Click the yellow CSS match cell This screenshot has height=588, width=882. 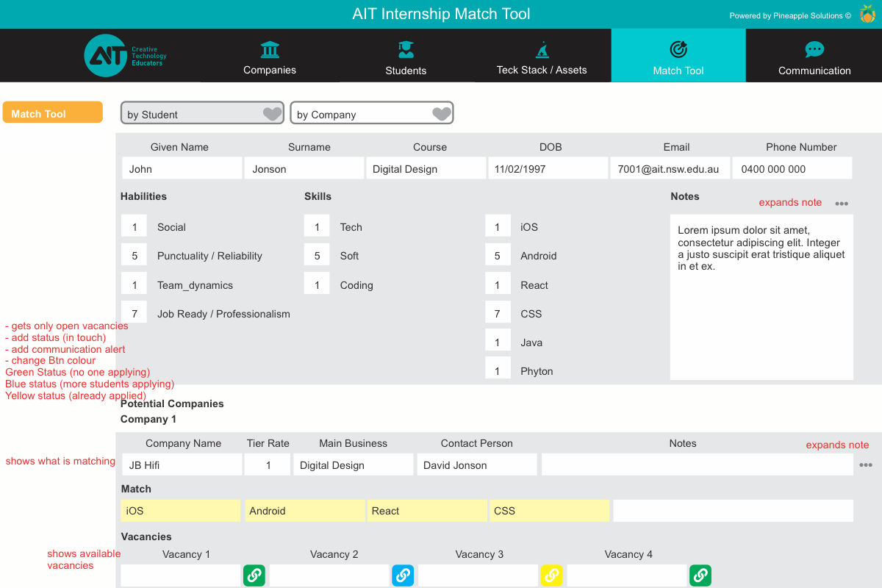[549, 511]
